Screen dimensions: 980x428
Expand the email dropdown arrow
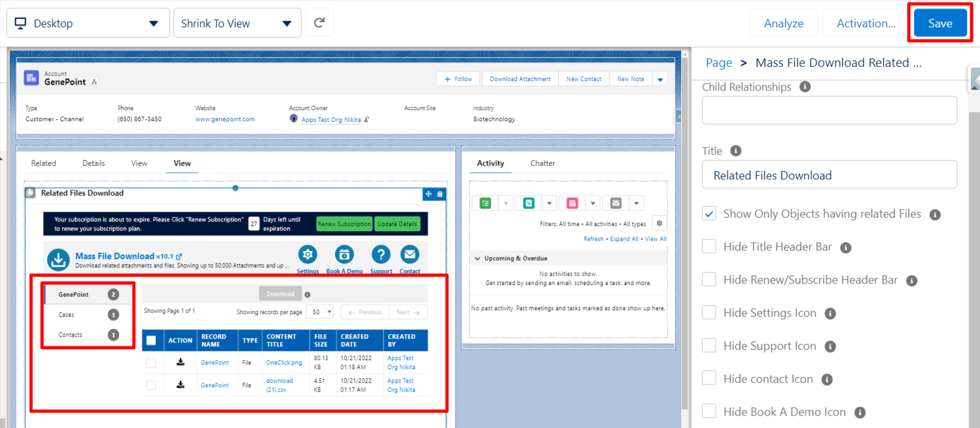click(636, 203)
